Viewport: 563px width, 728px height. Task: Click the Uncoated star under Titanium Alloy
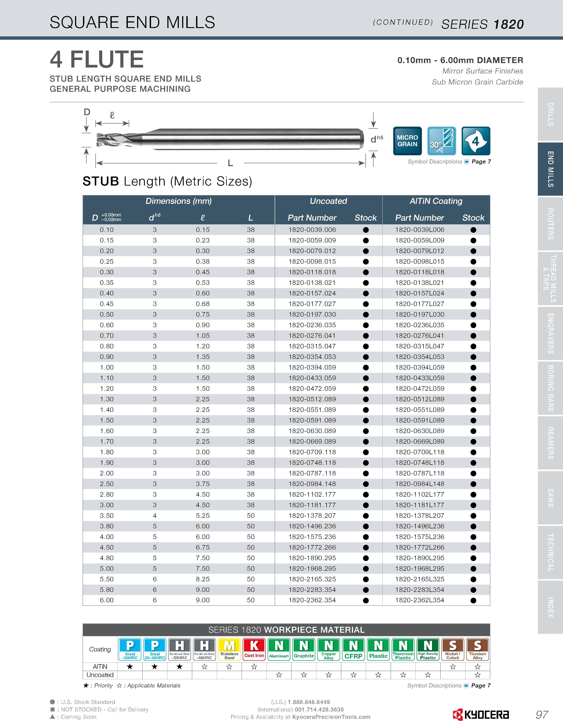478,675
